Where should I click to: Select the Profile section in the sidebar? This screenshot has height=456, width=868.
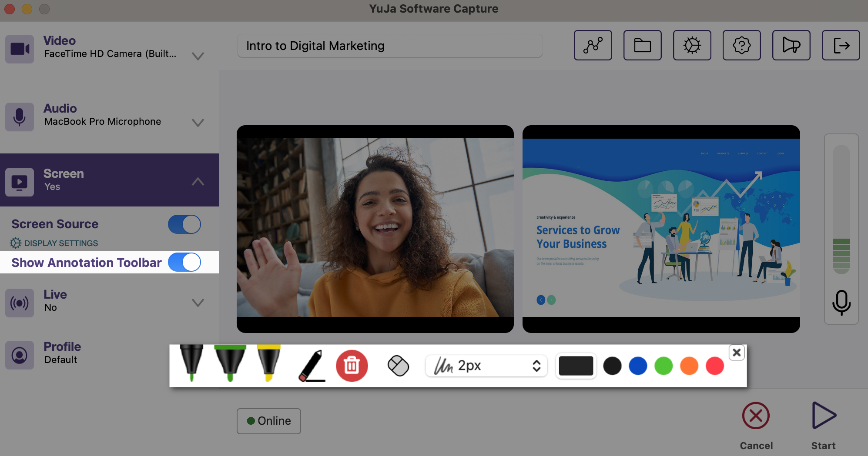62,352
